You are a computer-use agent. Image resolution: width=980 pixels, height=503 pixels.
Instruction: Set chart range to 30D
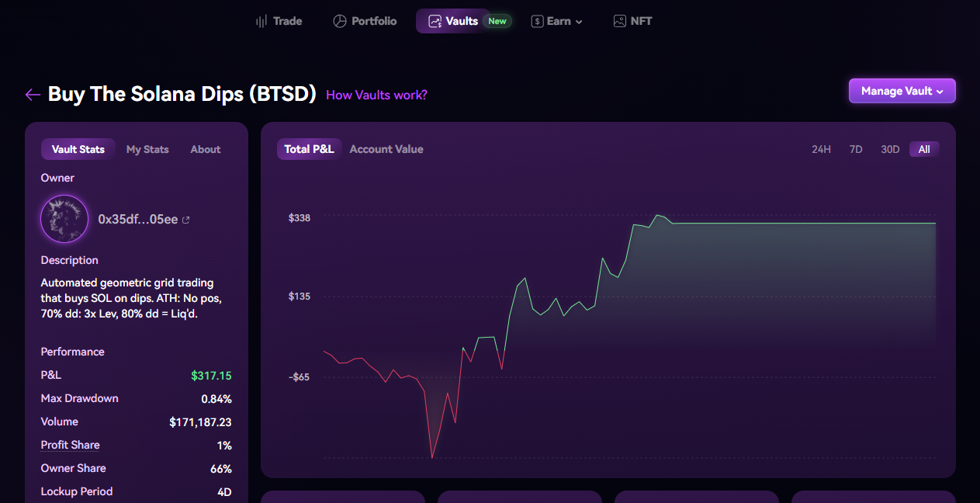[x=890, y=149]
